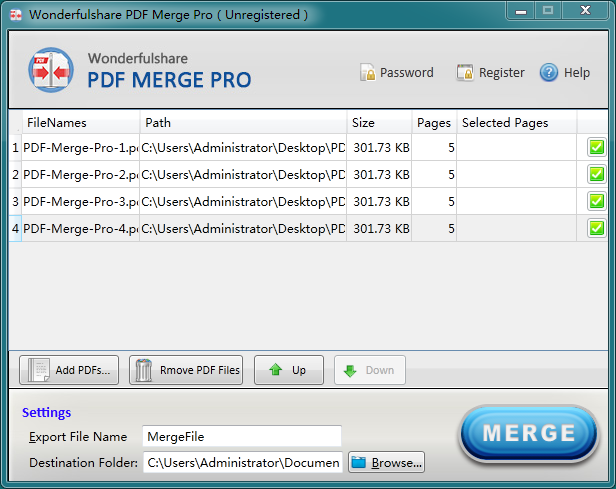Viewport: 616px width, 489px height.
Task: Click the Destination Folder path field
Action: pos(243,463)
